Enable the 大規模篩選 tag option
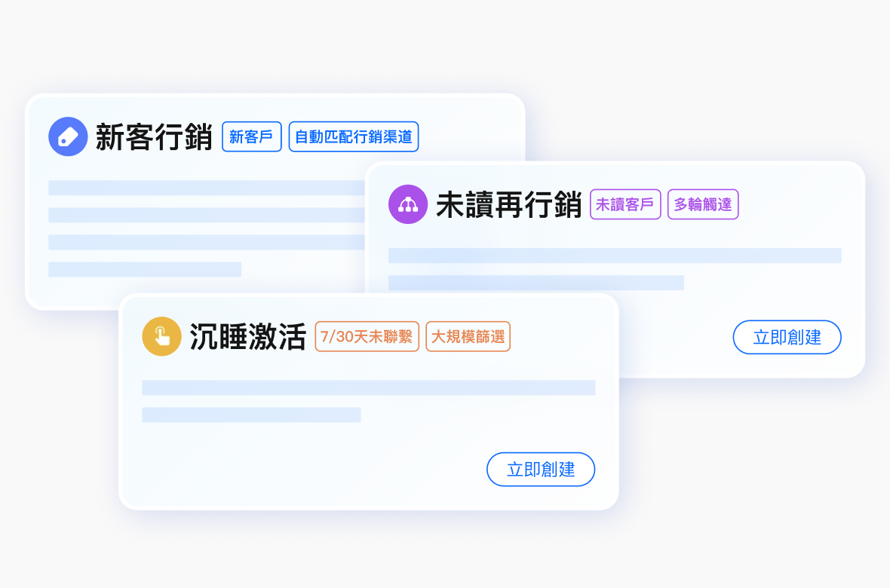Image resolution: width=890 pixels, height=588 pixels. point(468,336)
